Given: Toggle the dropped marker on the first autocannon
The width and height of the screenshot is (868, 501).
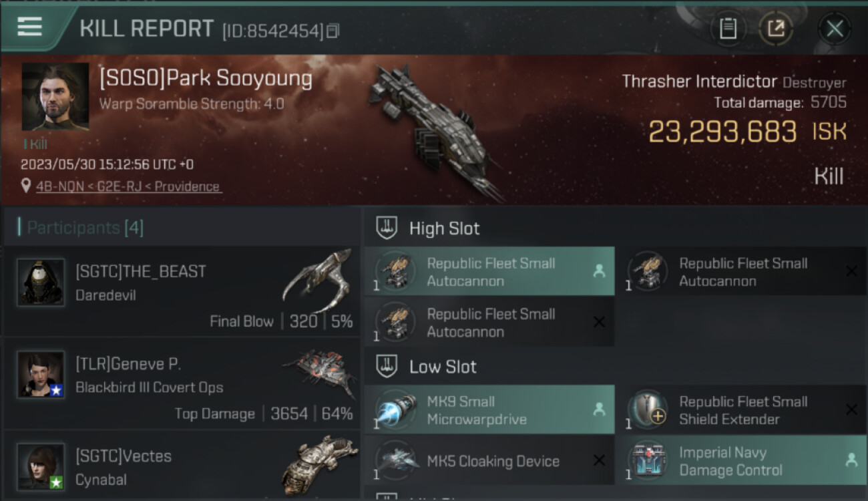Looking at the screenshot, I should (599, 271).
